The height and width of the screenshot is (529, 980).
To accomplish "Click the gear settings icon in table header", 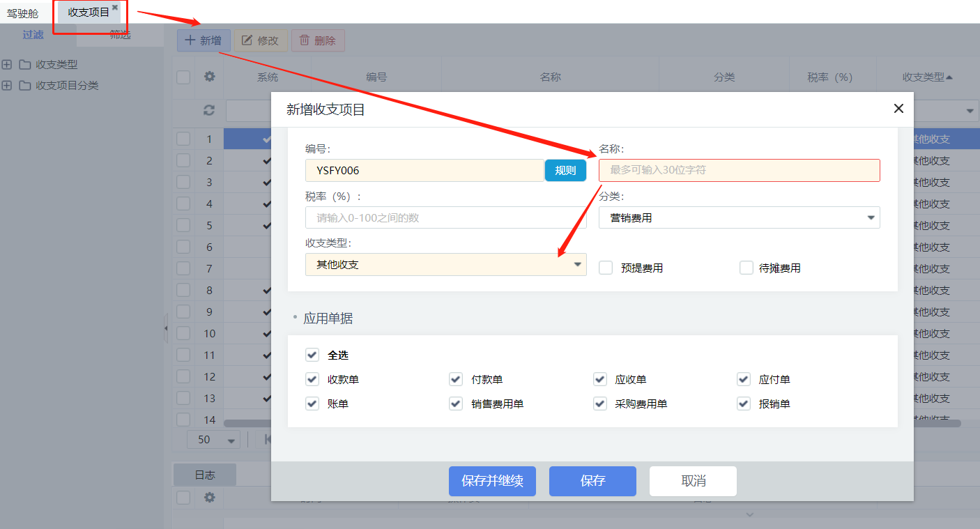I will pos(209,77).
